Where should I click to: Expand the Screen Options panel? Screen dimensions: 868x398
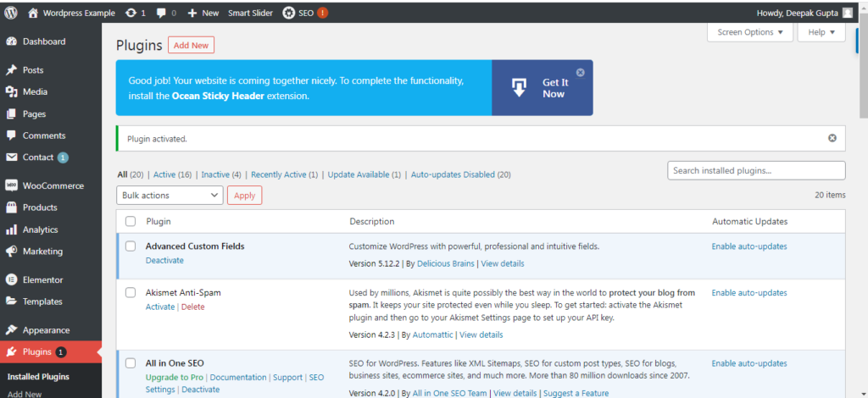tap(750, 32)
